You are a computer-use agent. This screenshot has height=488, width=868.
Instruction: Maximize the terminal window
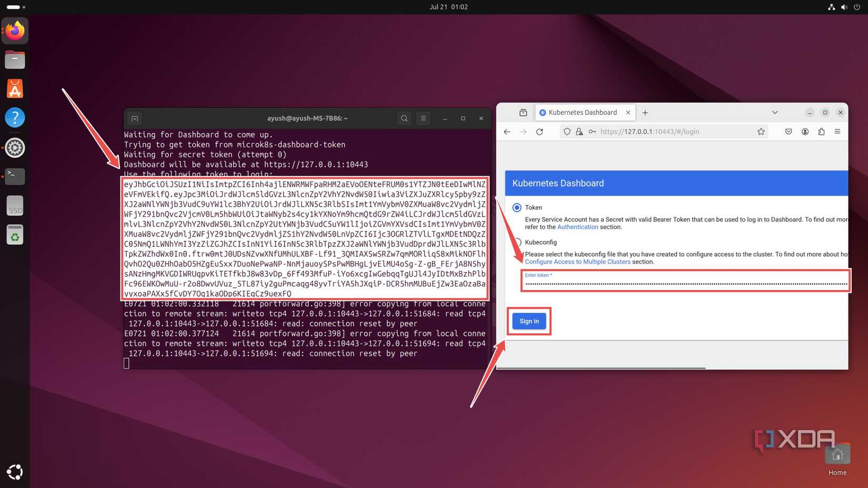point(463,118)
